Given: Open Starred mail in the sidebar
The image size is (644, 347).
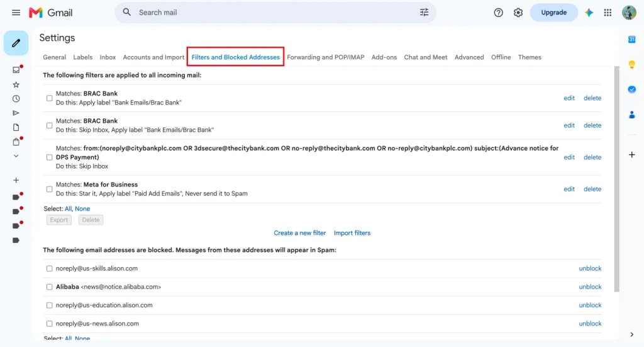Looking at the screenshot, I should pyautogui.click(x=16, y=84).
